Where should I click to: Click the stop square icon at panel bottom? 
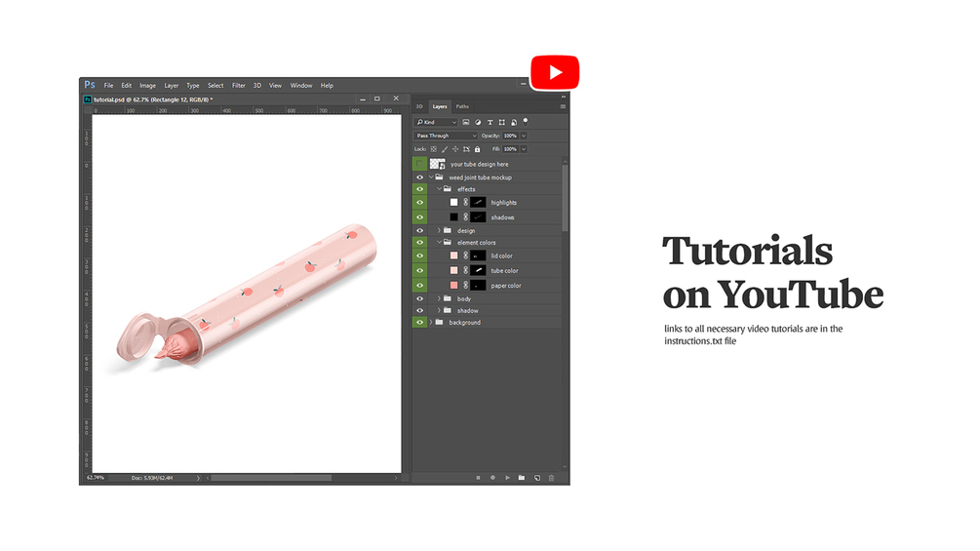coord(478,478)
